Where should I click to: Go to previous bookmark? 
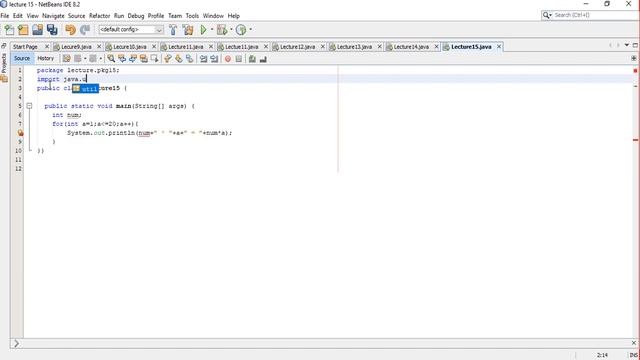pyautogui.click(x=168, y=59)
